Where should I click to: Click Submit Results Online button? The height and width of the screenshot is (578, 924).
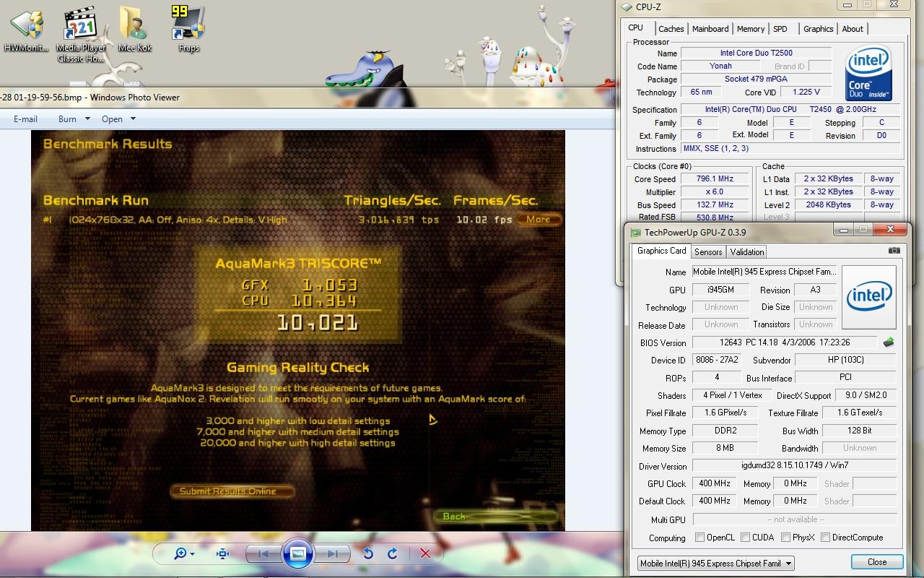coord(232,491)
